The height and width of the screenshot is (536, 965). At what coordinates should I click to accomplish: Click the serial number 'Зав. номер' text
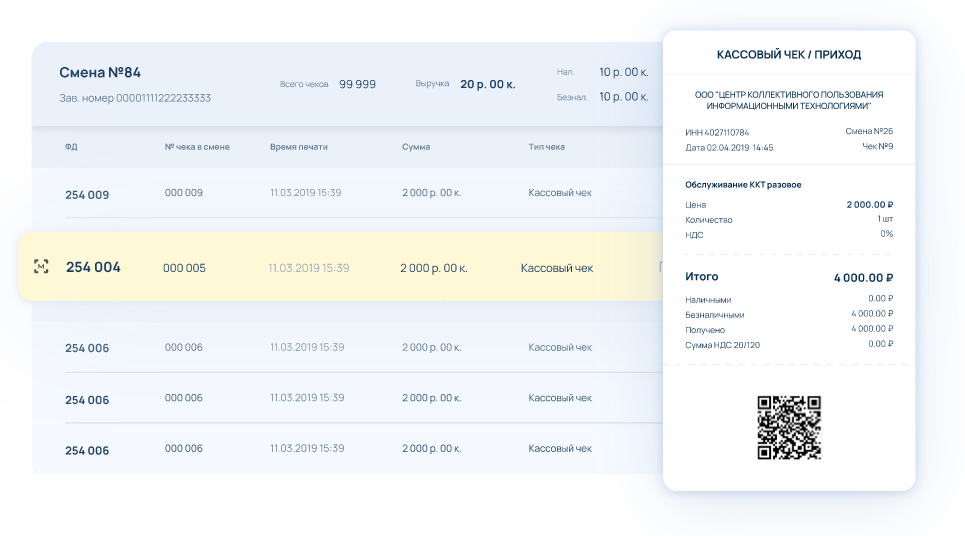tap(135, 98)
